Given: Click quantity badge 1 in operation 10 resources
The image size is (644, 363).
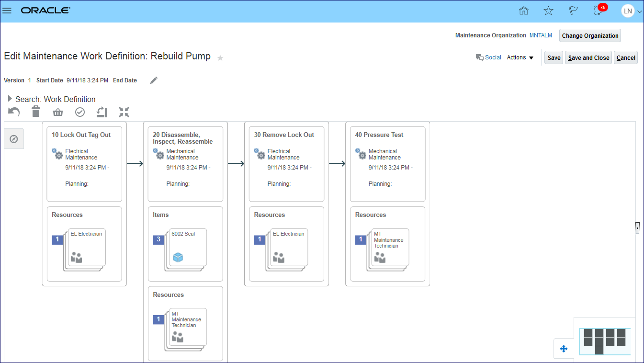Looking at the screenshot, I should [57, 239].
